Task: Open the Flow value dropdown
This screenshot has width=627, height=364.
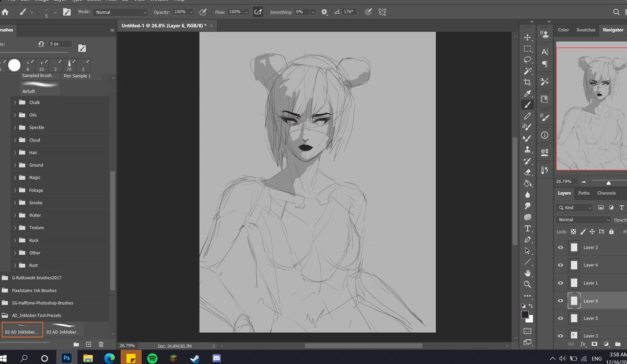Action: pos(245,11)
